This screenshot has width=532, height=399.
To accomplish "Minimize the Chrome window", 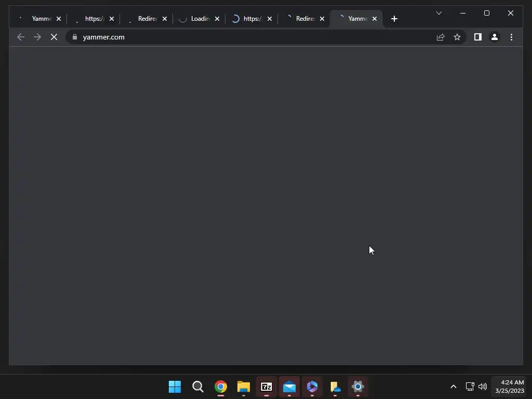I will 463,13.
